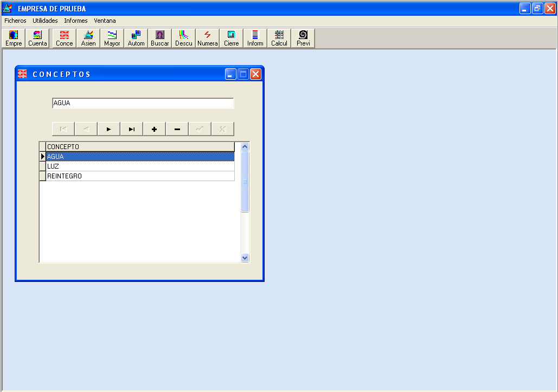Select the REINTEGRO row in the grid
This screenshot has height=392, width=558.
(x=140, y=176)
